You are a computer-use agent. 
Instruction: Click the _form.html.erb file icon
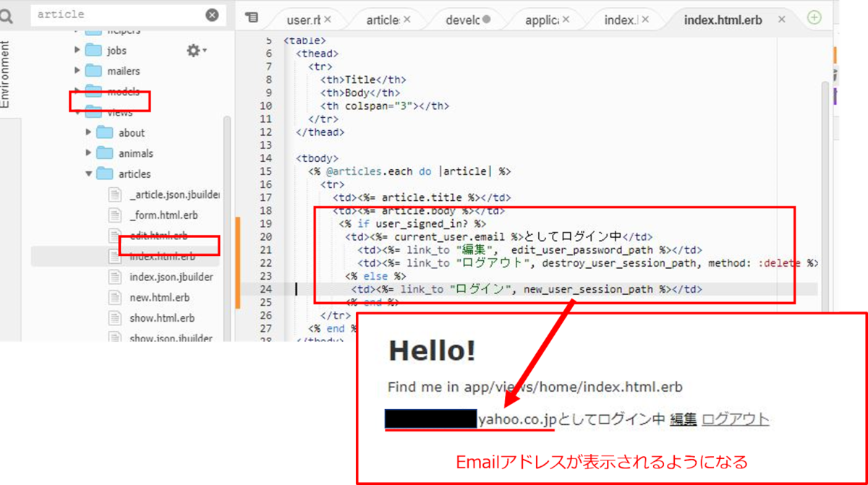(x=116, y=215)
